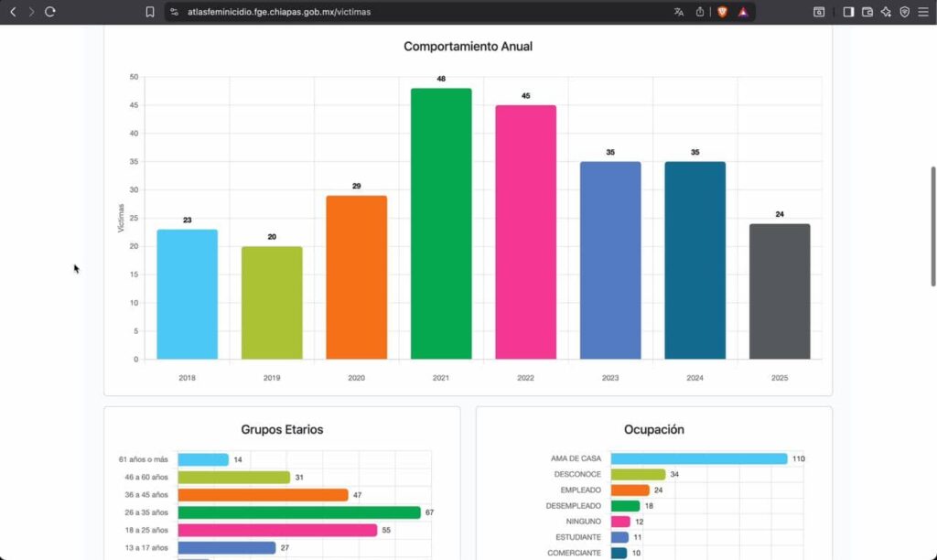Image resolution: width=937 pixels, height=560 pixels.
Task: Open Brave Shields lion icon
Action: click(722, 12)
